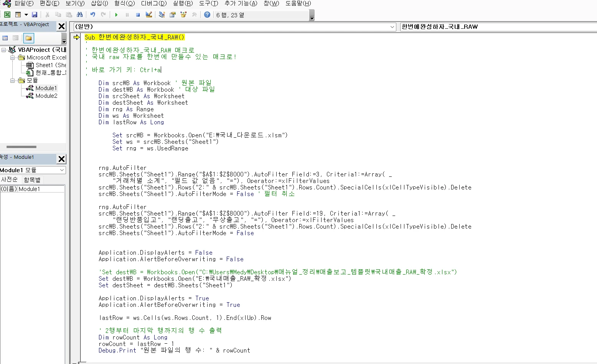Open the 디버그(D) menu
Image resolution: width=597 pixels, height=364 pixels.
(153, 3)
